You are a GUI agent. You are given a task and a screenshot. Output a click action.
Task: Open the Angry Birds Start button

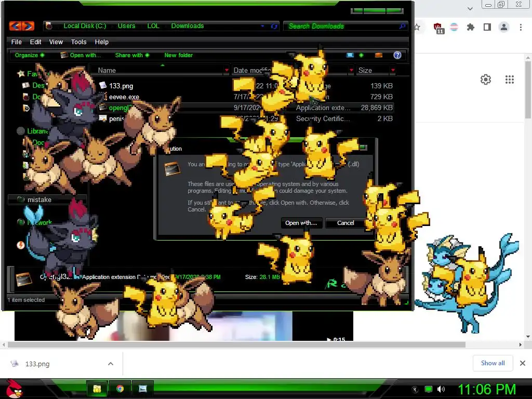click(x=14, y=389)
